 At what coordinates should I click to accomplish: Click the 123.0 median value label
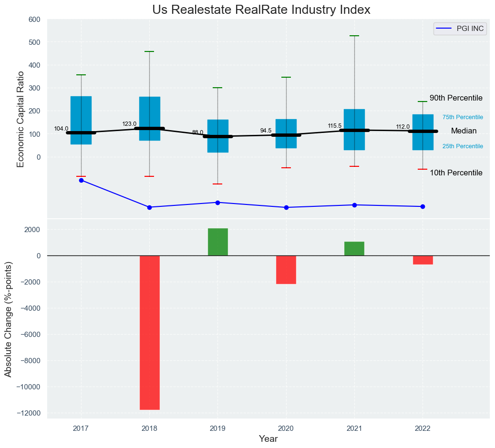129,124
